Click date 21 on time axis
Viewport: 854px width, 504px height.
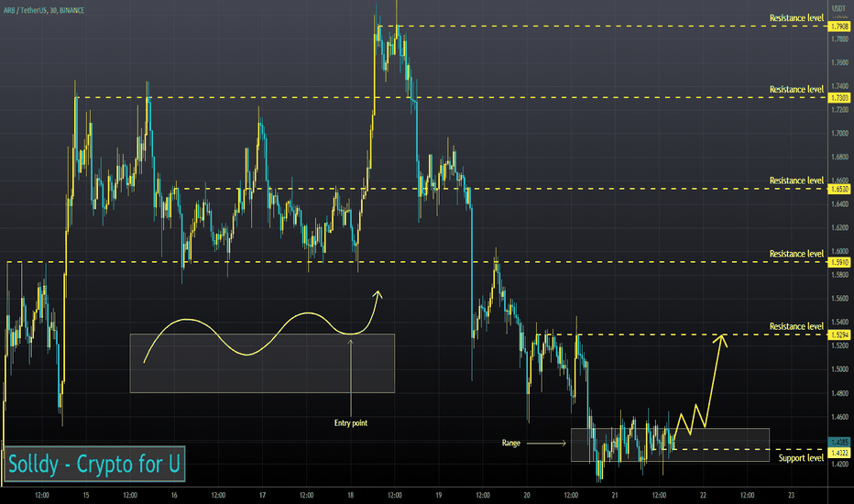(615, 495)
